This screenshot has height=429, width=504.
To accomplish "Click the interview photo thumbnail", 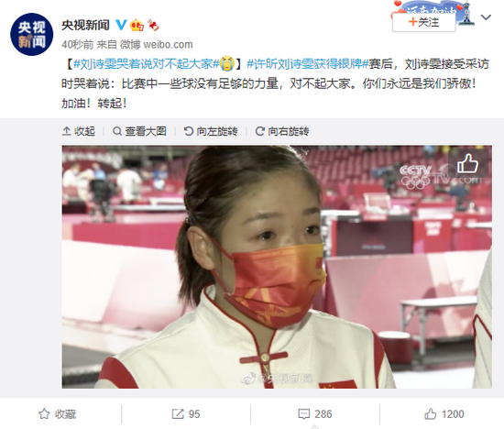I will point(277,267).
